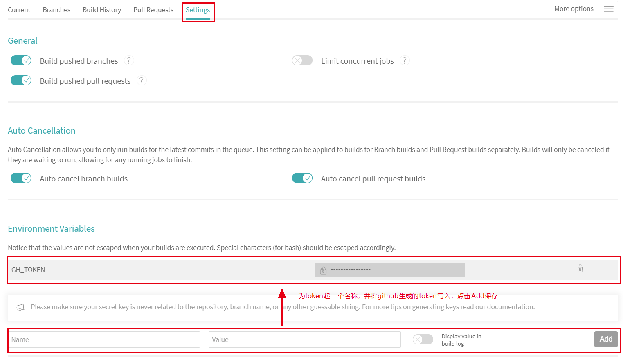This screenshot has height=364, width=623.
Task: Toggle Build pushed branches switch
Action: pyautogui.click(x=21, y=60)
